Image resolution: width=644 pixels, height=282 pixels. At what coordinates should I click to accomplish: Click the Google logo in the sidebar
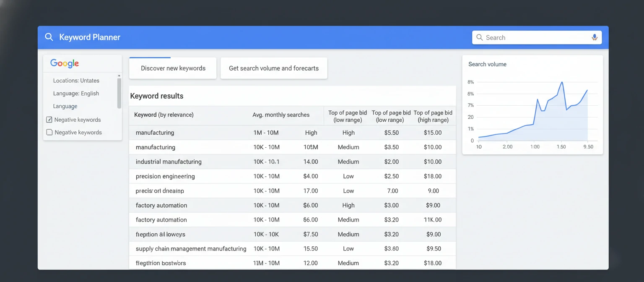(64, 63)
